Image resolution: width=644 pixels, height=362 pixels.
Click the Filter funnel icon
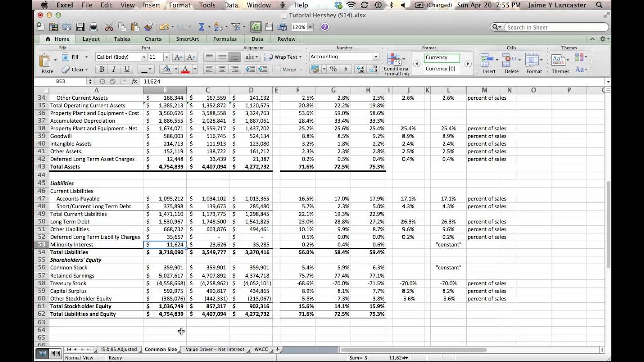tap(235, 27)
